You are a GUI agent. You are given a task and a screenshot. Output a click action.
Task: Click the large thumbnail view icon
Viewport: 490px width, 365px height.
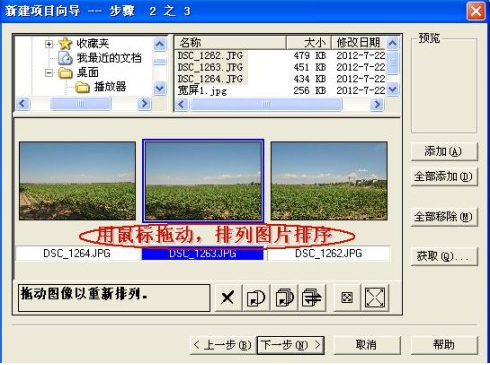click(x=375, y=298)
